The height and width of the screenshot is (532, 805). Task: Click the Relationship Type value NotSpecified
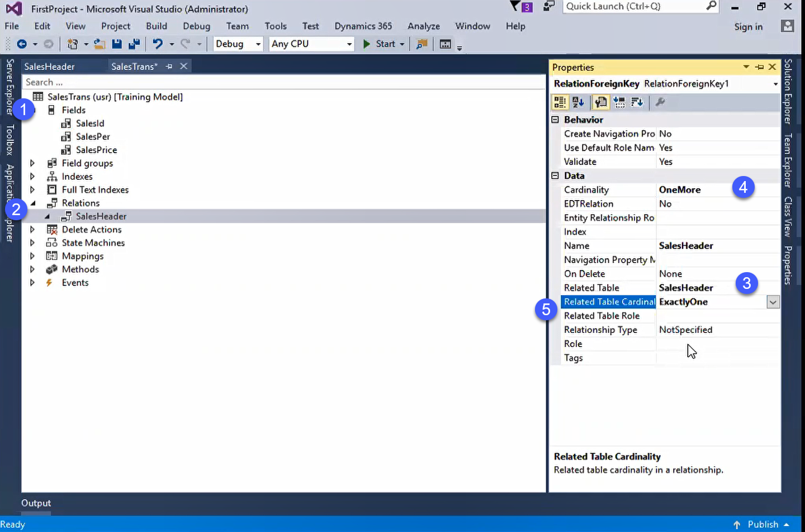click(685, 330)
